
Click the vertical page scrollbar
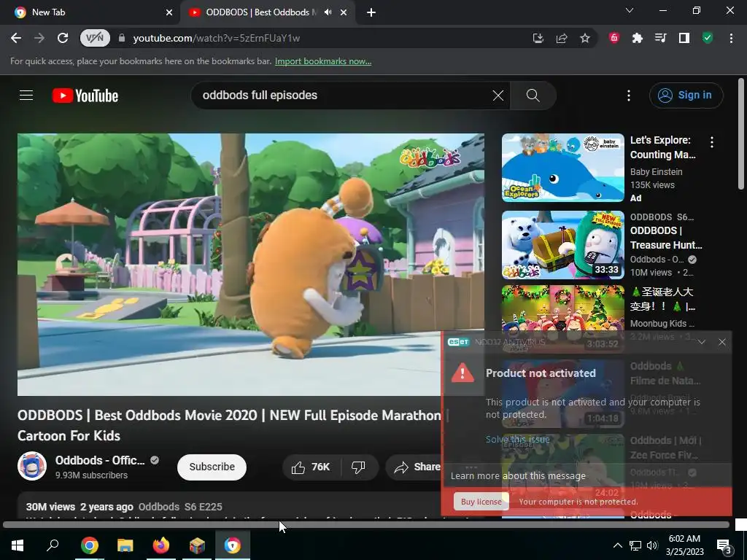[x=741, y=133]
